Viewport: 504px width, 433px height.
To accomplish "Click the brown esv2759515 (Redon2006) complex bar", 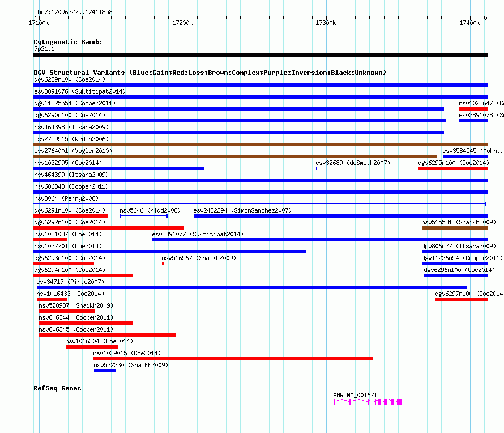I will tap(260, 145).
